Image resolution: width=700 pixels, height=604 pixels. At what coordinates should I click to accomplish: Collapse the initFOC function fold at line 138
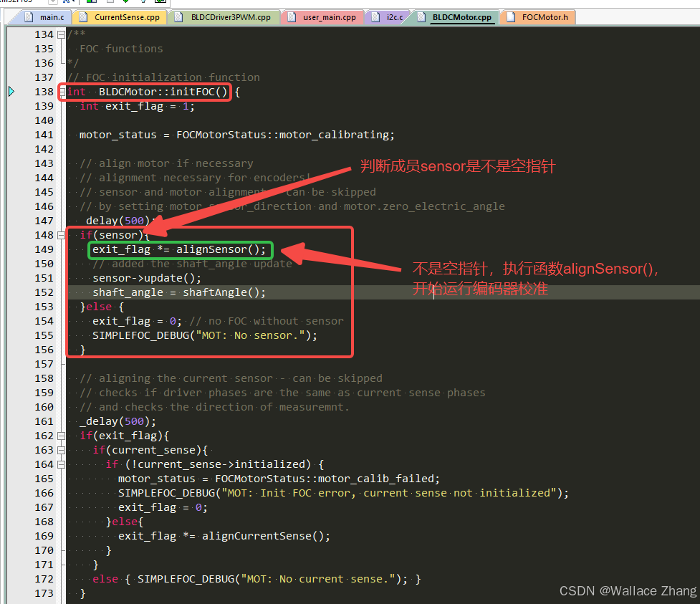tap(62, 92)
